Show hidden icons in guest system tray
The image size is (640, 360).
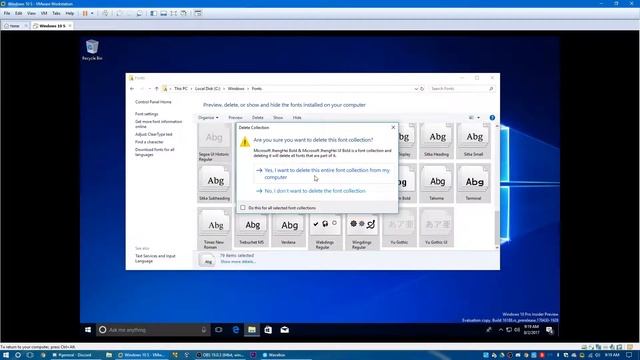click(501, 330)
